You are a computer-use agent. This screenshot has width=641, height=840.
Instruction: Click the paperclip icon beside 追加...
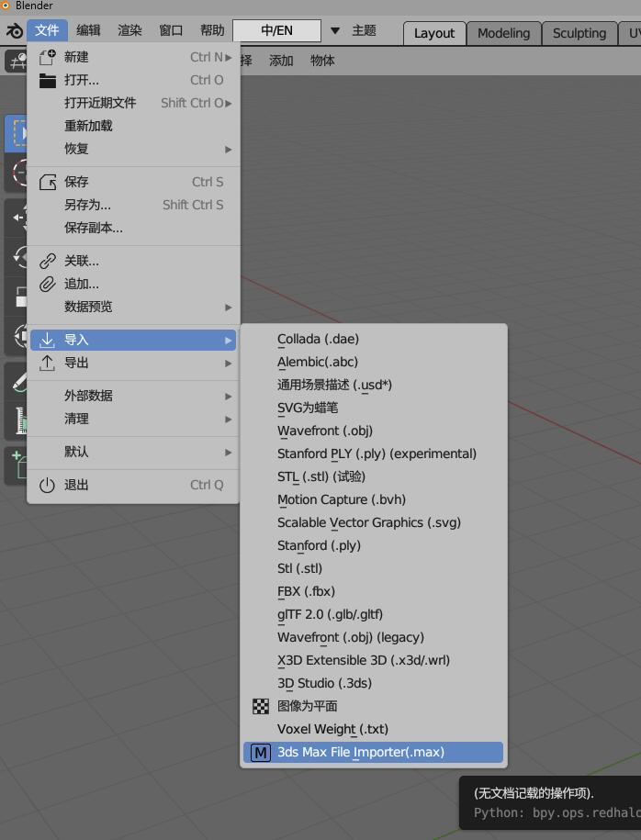[47, 284]
